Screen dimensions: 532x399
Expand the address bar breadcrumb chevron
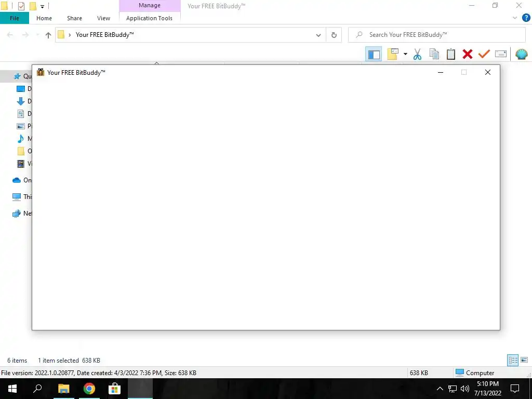click(70, 35)
